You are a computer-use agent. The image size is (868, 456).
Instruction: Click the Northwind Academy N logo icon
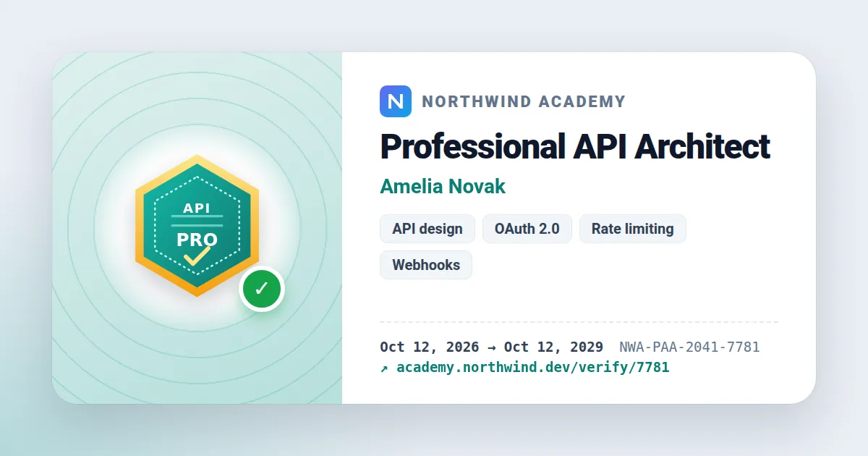[396, 101]
